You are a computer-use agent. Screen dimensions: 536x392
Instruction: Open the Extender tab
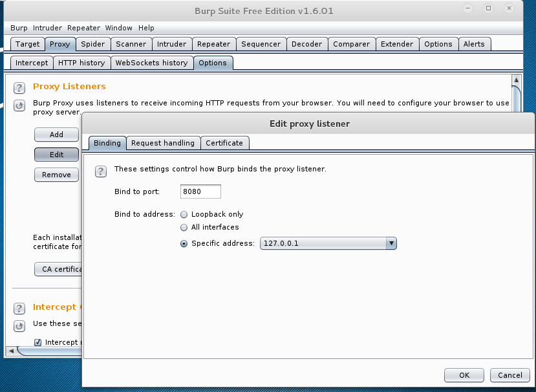click(397, 44)
